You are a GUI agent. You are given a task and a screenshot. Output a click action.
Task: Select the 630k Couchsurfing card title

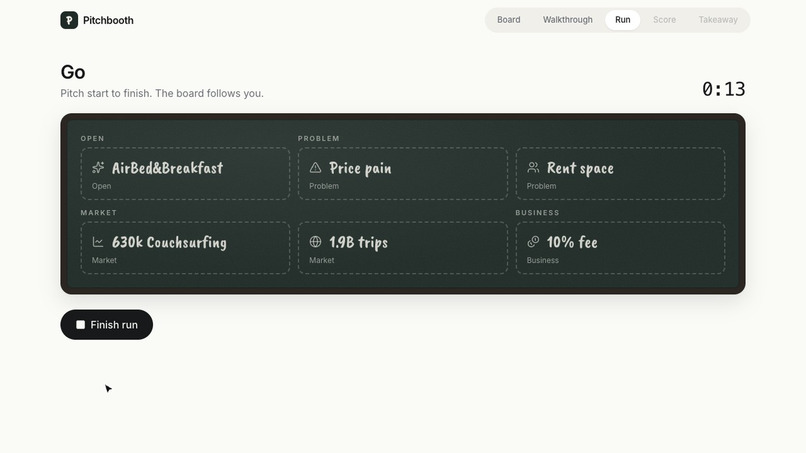click(169, 242)
